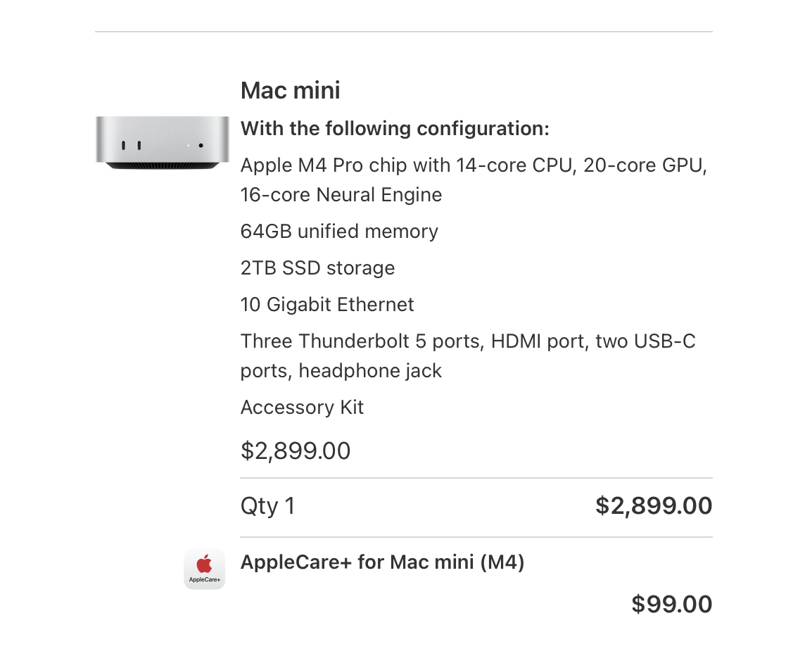
Task: Select the 2TB SSD storage line
Action: point(317,268)
